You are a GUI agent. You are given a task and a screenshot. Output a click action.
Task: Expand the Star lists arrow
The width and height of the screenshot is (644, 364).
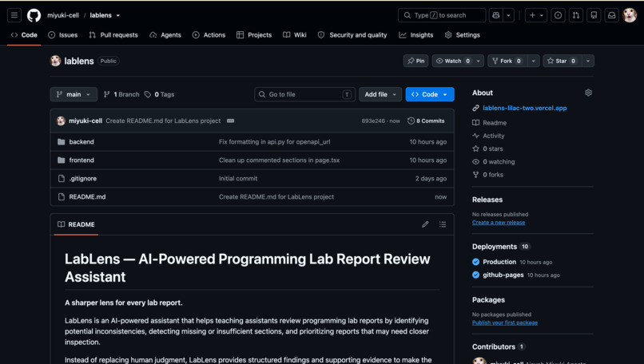[x=588, y=61]
